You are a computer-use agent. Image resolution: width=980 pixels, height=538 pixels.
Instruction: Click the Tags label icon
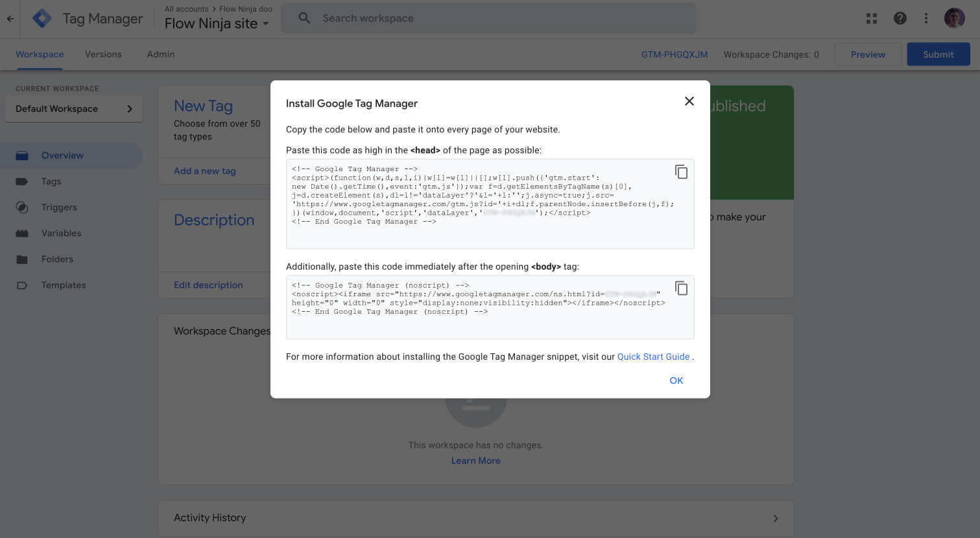(x=22, y=181)
